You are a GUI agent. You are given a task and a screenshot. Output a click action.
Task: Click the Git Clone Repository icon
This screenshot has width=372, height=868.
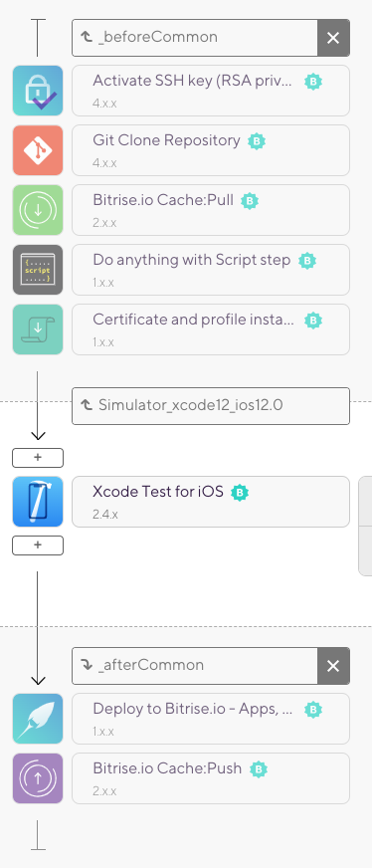(38, 150)
